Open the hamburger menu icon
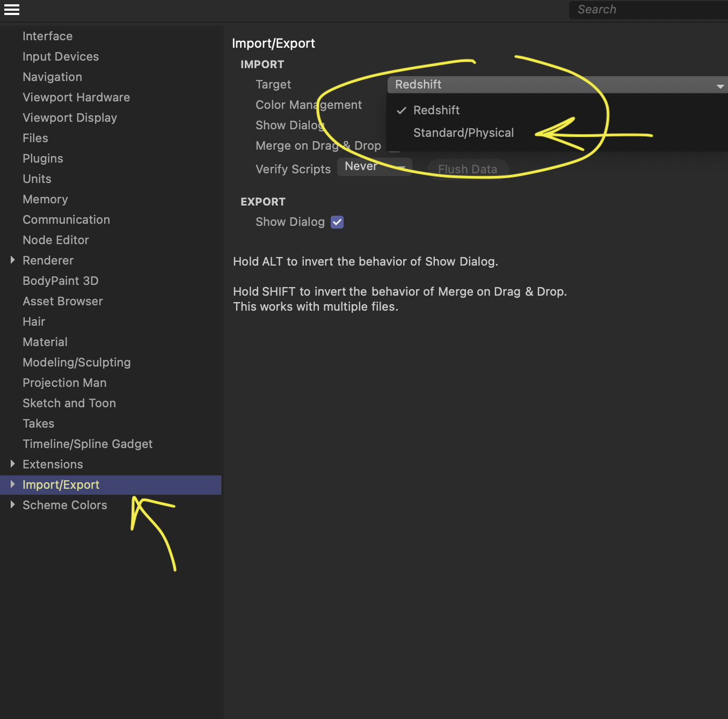Screen dimensions: 728x719 tap(12, 10)
